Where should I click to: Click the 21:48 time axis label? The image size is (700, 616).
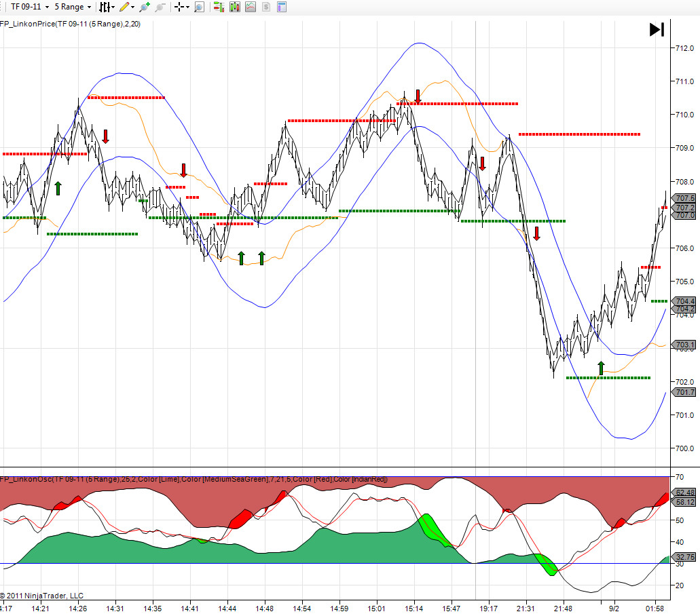pyautogui.click(x=563, y=609)
